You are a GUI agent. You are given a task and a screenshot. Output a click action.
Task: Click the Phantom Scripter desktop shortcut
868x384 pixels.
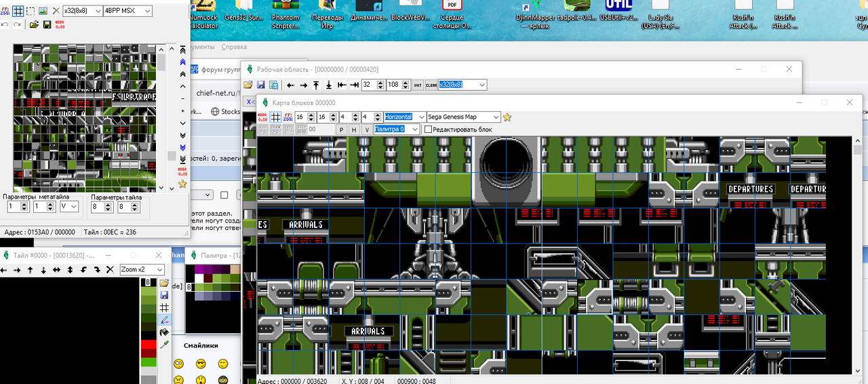click(285, 15)
